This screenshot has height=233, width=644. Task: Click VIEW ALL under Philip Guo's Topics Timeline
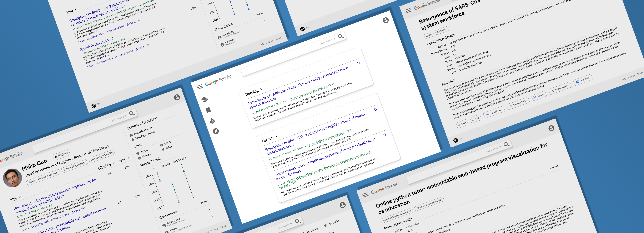tap(204, 202)
